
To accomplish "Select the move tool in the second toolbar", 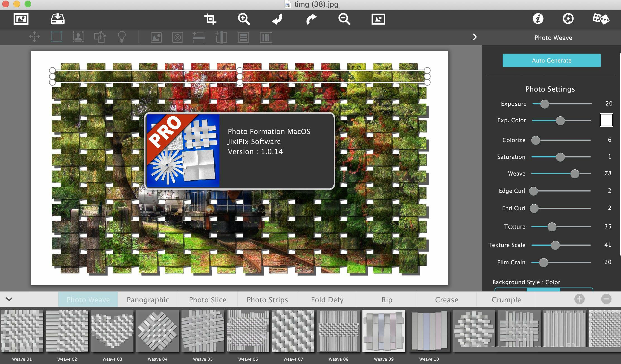I will pyautogui.click(x=34, y=37).
